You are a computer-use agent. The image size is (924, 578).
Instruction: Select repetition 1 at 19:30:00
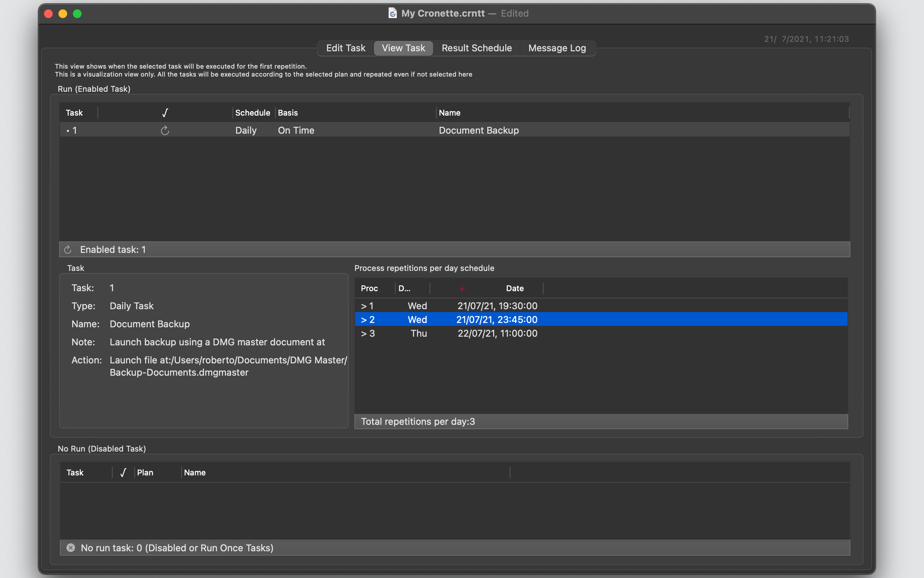tap(601, 306)
